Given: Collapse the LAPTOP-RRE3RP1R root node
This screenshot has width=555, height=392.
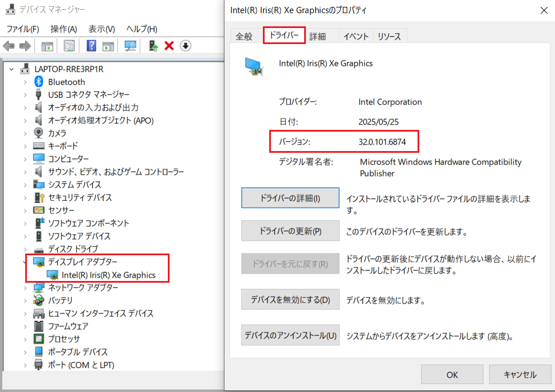Looking at the screenshot, I should coord(11,69).
